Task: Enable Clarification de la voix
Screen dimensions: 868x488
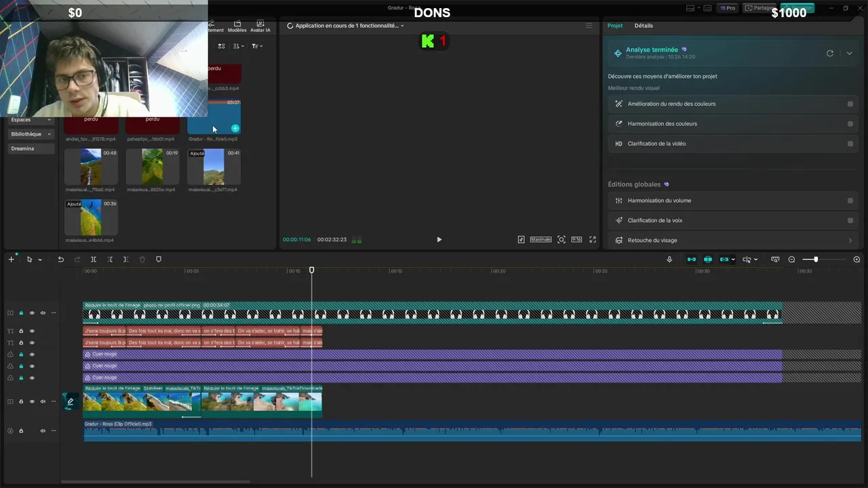Action: (850, 220)
